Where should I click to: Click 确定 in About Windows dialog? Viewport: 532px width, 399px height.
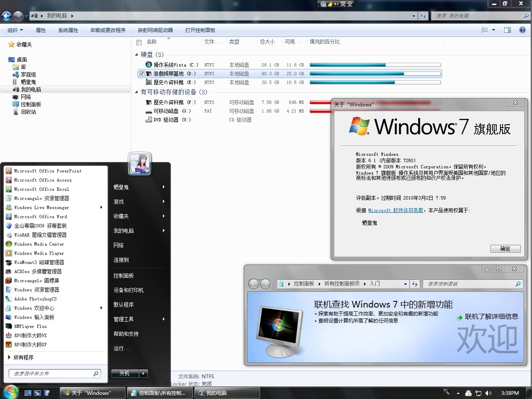click(x=505, y=249)
